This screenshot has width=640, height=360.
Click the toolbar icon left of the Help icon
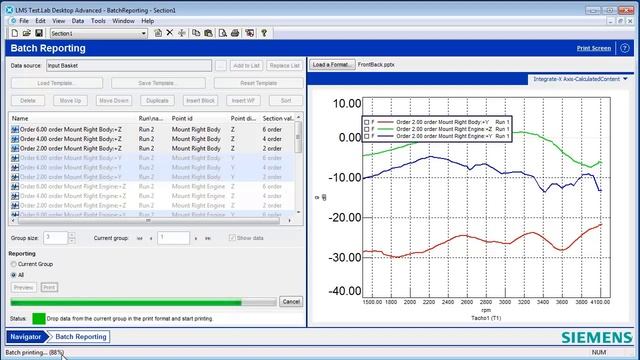click(x=249, y=33)
